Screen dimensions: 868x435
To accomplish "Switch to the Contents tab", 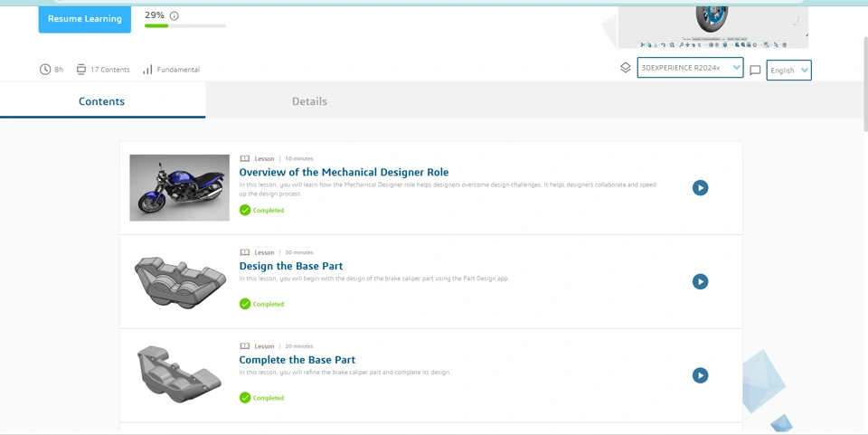I will [x=102, y=101].
